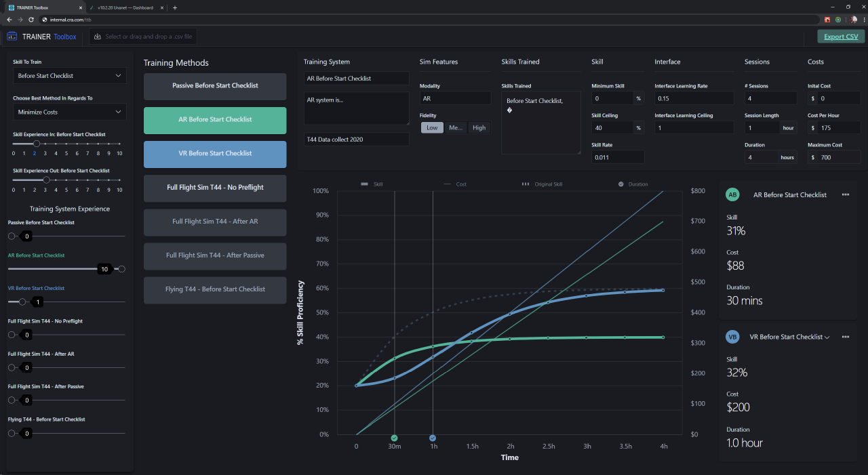The width and height of the screenshot is (868, 475).
Task: Click the TRAINER Toolbox logo icon
Action: 12,36
